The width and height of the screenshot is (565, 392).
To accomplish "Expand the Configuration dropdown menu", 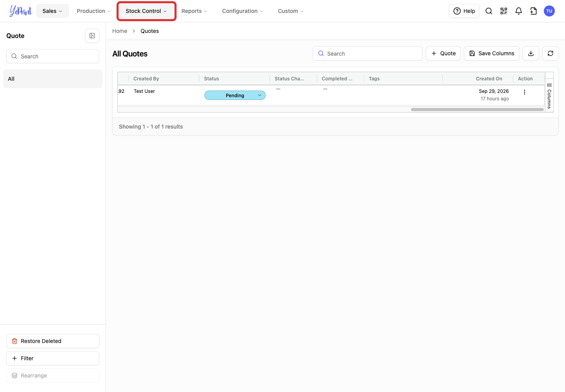I will [x=242, y=11].
